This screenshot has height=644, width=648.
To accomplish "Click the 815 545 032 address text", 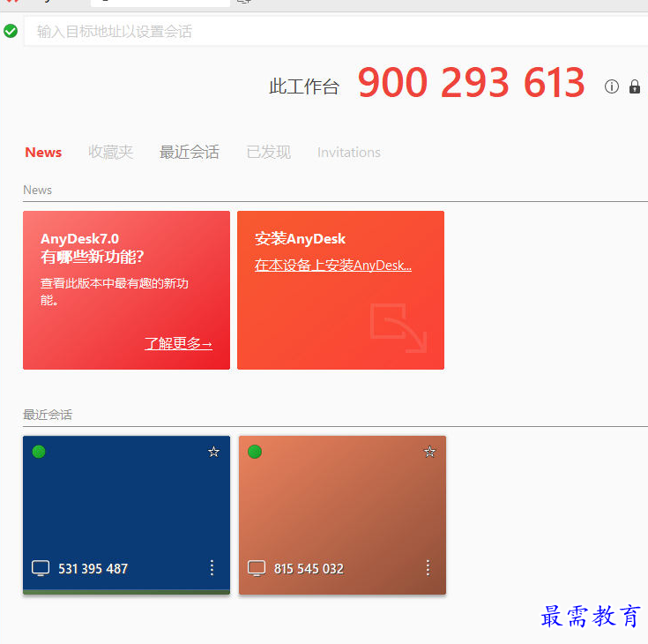I will [309, 569].
